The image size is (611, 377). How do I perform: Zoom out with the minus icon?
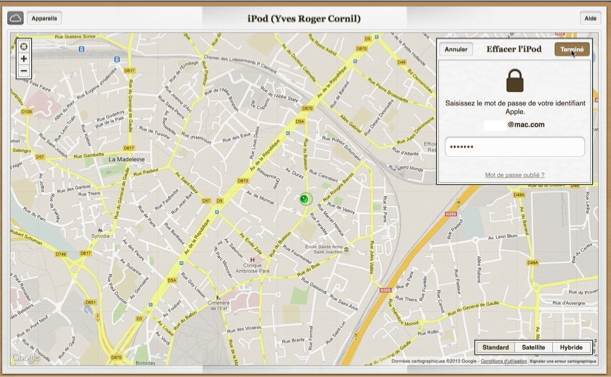point(24,71)
